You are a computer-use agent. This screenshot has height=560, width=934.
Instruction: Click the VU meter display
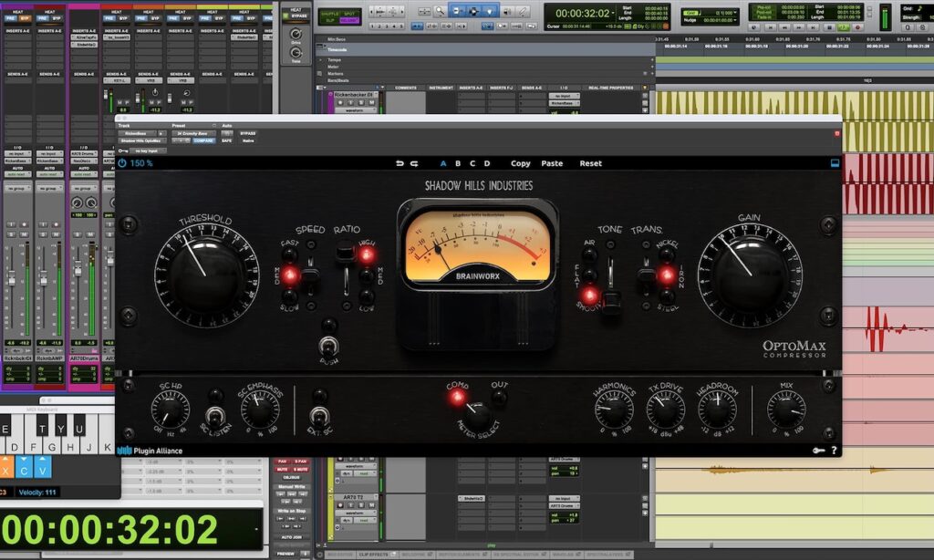[477, 246]
